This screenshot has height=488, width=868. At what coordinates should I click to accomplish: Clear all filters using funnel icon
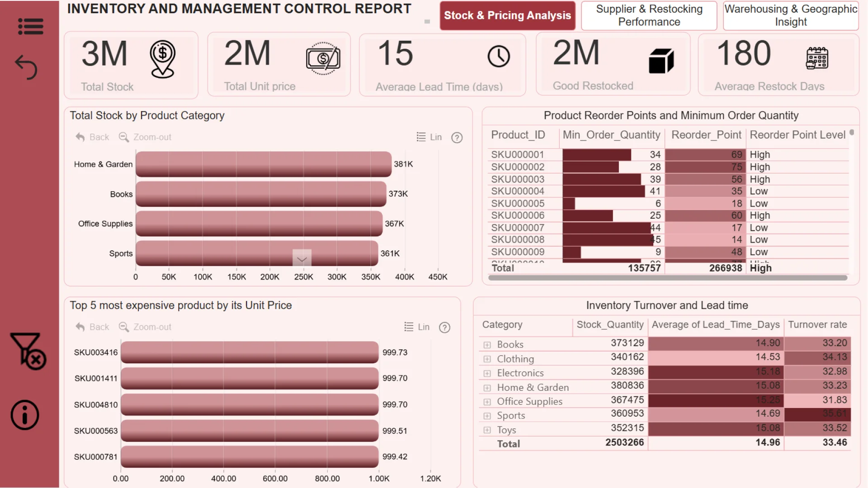(28, 351)
